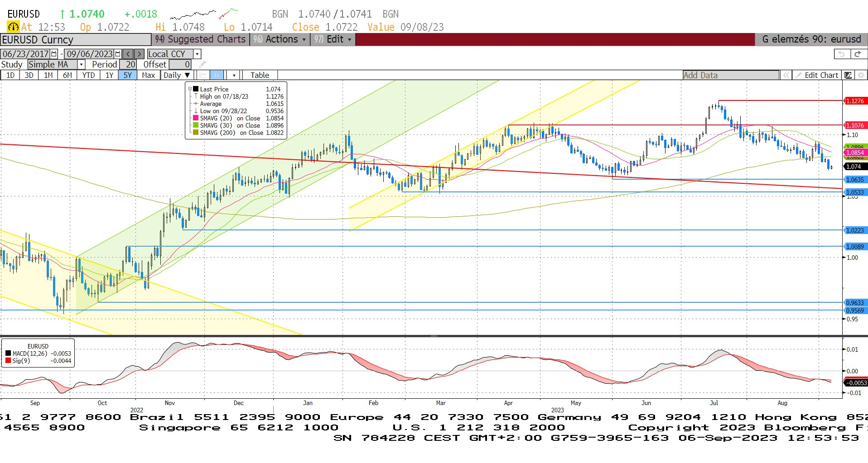
Task: Click the pencil icon next to Offset
Action: [x=202, y=64]
